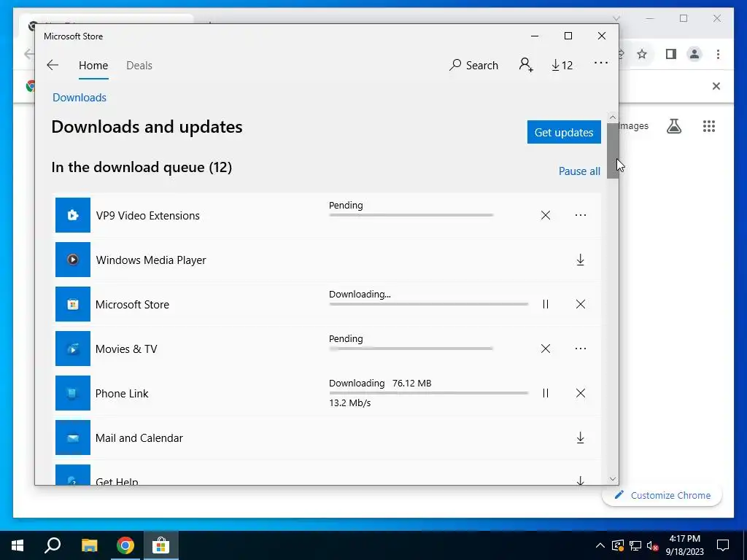The height and width of the screenshot is (560, 747).
Task: Bookmark this page with Chrome's star icon
Action: pyautogui.click(x=642, y=54)
